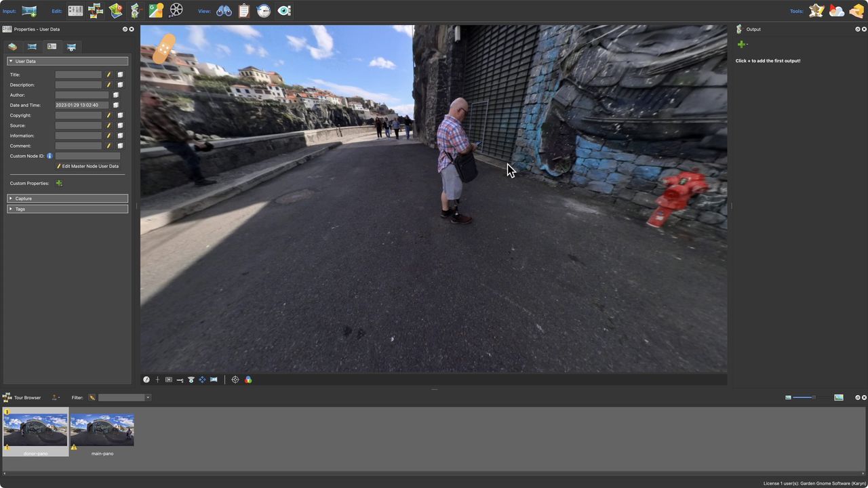Switch to the first Properties panel tab
This screenshot has width=868, height=488.
coord(12,46)
